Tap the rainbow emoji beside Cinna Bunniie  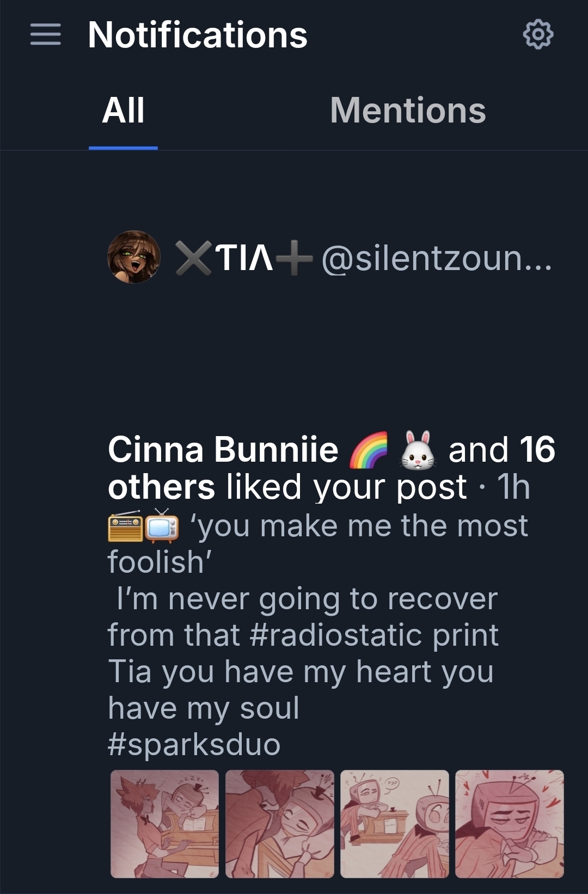[368, 451]
